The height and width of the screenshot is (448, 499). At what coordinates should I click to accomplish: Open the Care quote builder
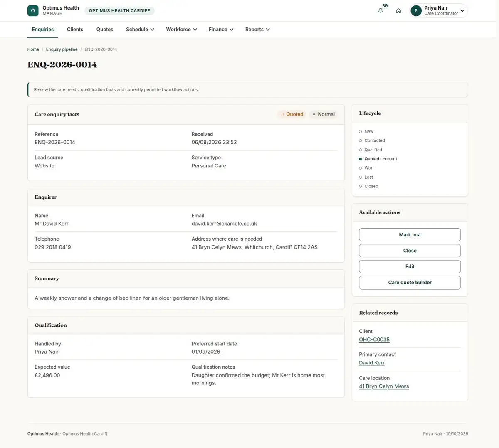pos(410,283)
